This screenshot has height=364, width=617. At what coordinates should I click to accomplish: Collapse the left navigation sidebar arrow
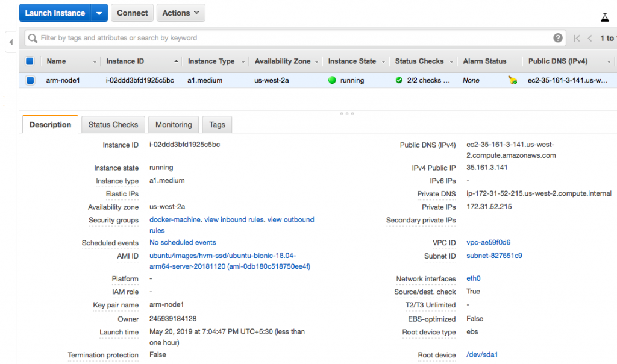11,42
